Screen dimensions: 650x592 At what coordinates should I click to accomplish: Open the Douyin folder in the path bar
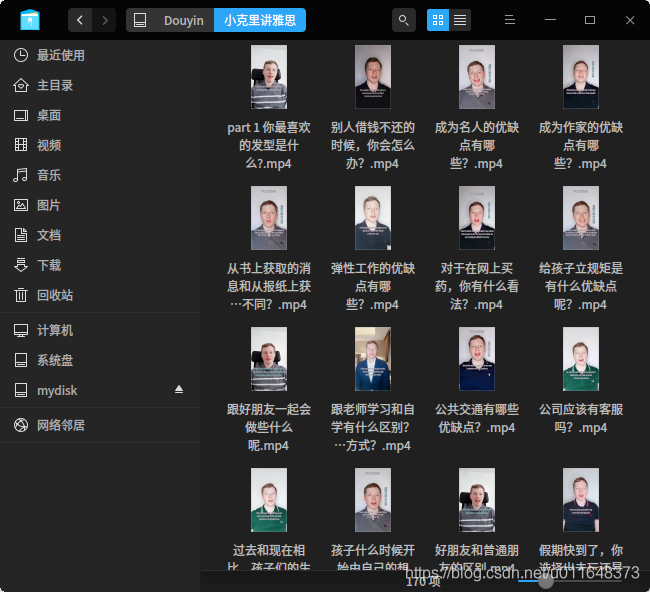184,20
